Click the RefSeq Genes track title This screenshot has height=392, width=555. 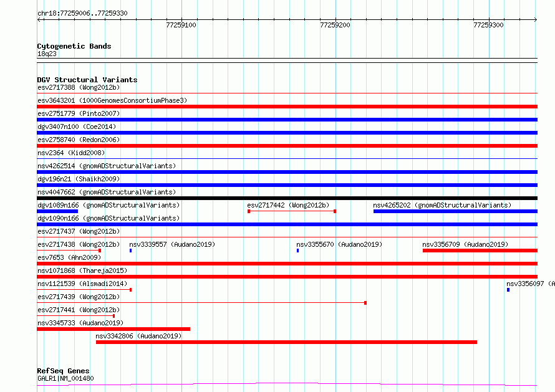coord(63,371)
